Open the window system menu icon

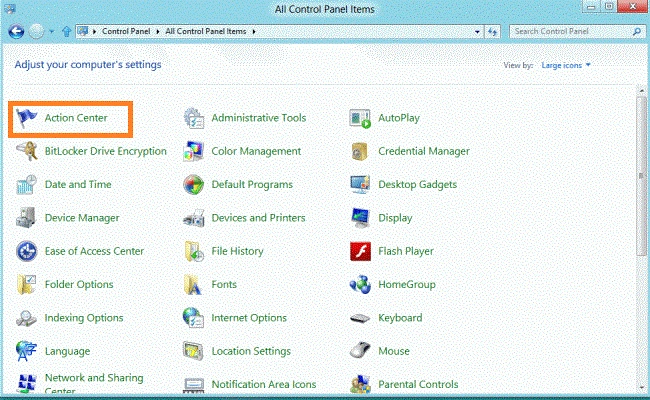click(x=9, y=8)
